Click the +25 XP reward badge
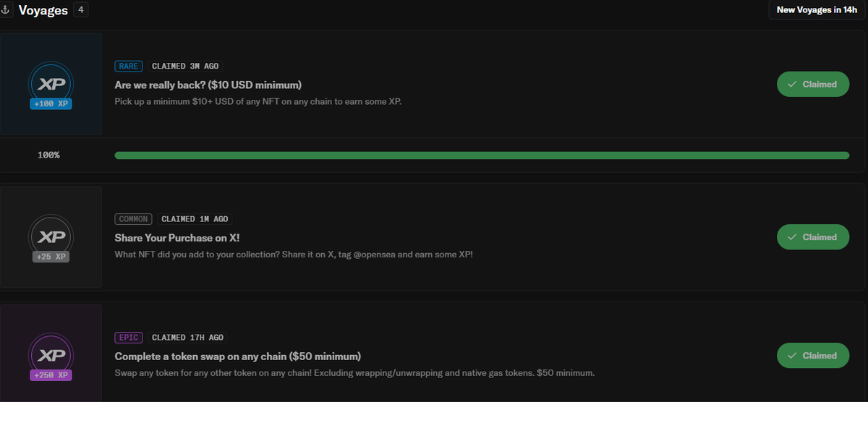The width and height of the screenshot is (868, 423). 51,257
